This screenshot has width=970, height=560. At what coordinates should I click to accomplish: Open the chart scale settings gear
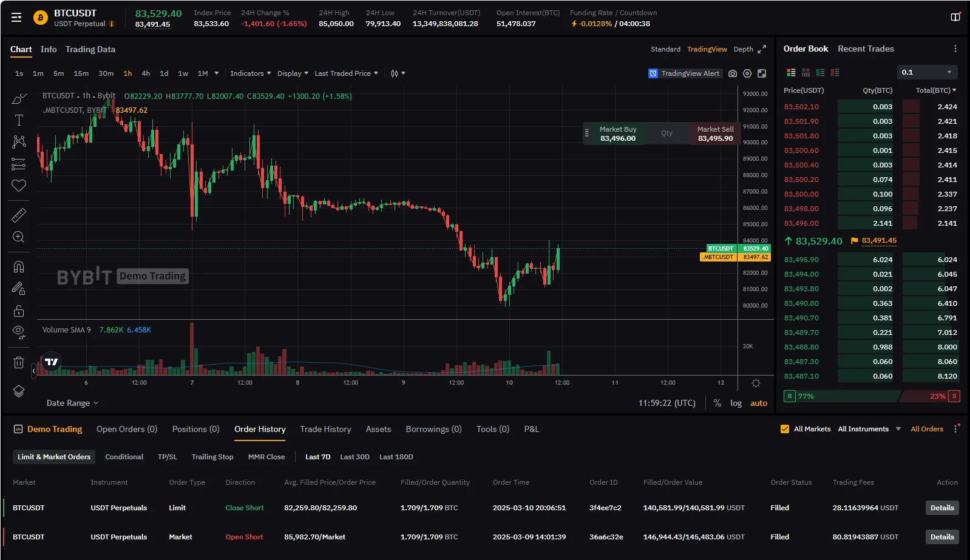756,383
